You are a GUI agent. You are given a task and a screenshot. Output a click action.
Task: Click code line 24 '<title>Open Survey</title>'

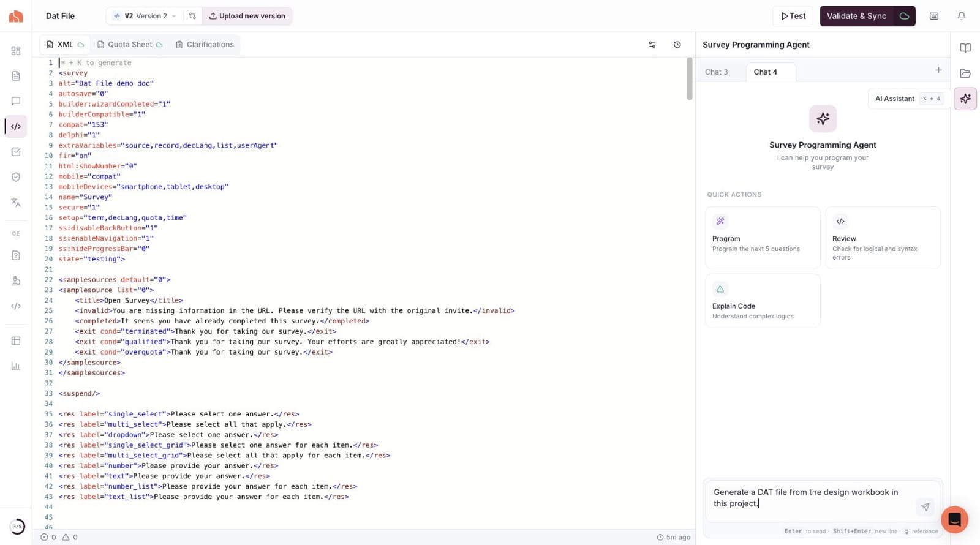coord(129,301)
